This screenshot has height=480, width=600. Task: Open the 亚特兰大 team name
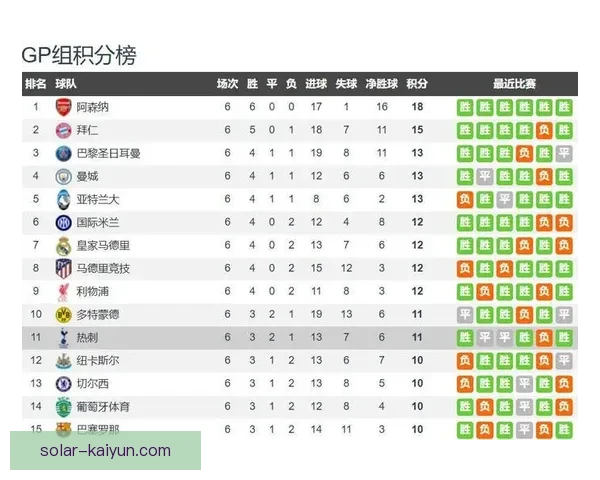point(97,199)
